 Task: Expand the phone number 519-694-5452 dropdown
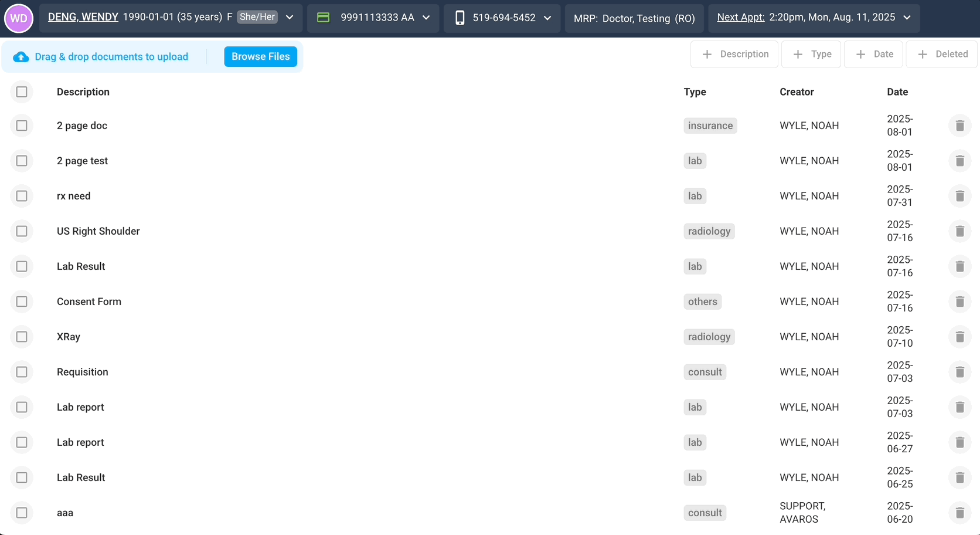(x=547, y=18)
